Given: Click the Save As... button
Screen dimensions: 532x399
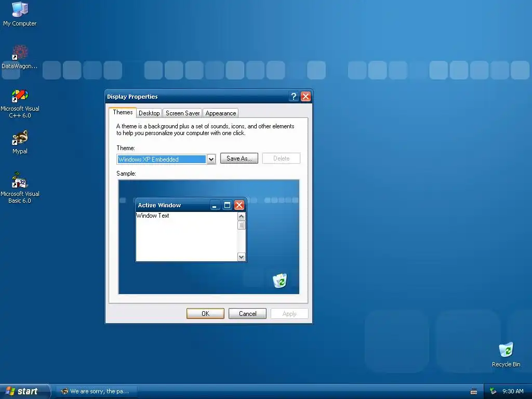Looking at the screenshot, I should (x=239, y=158).
